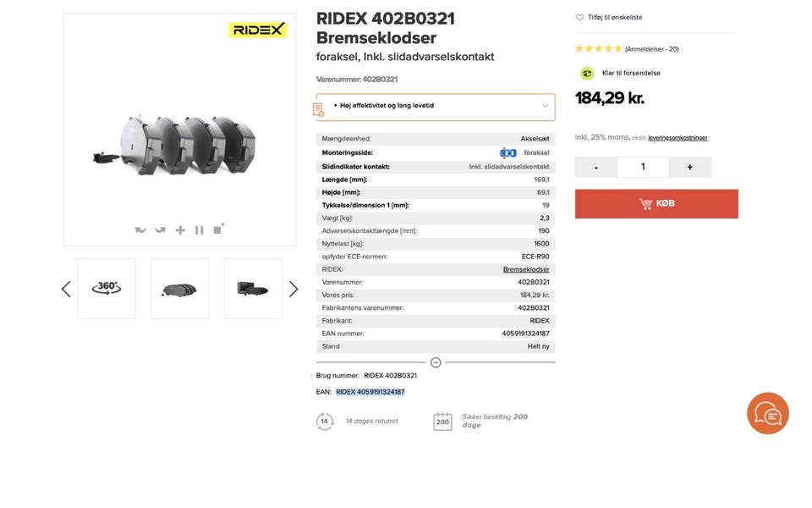
Task: Show next thumbnail images
Action: (x=294, y=290)
